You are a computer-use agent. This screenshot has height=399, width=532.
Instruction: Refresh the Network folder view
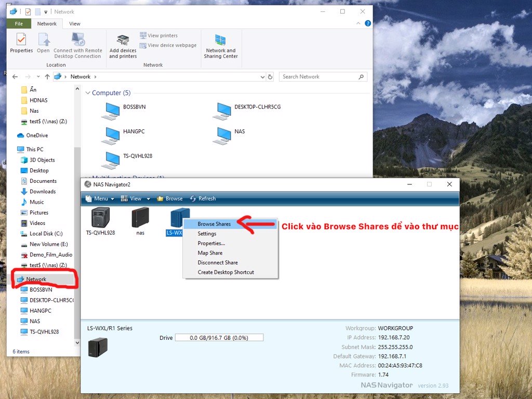270,77
